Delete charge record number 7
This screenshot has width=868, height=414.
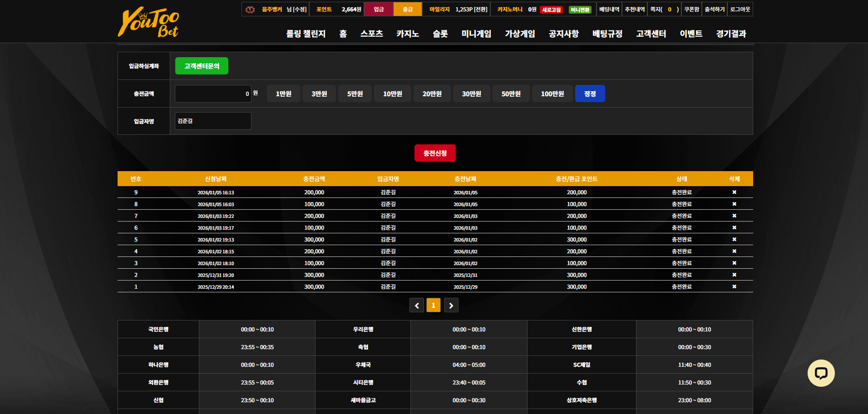(734, 216)
